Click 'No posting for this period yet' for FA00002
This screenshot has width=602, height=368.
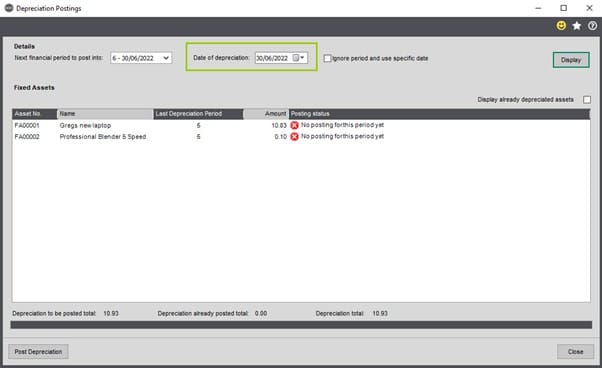[342, 136]
